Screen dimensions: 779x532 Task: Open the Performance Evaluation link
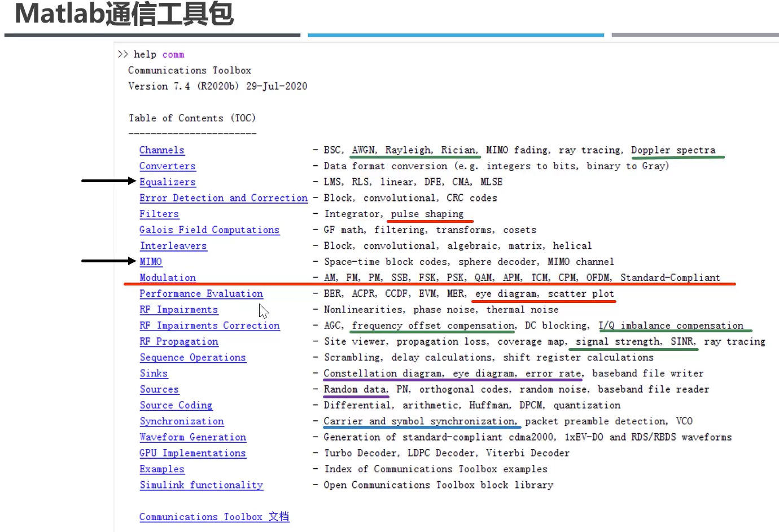pyautogui.click(x=201, y=293)
